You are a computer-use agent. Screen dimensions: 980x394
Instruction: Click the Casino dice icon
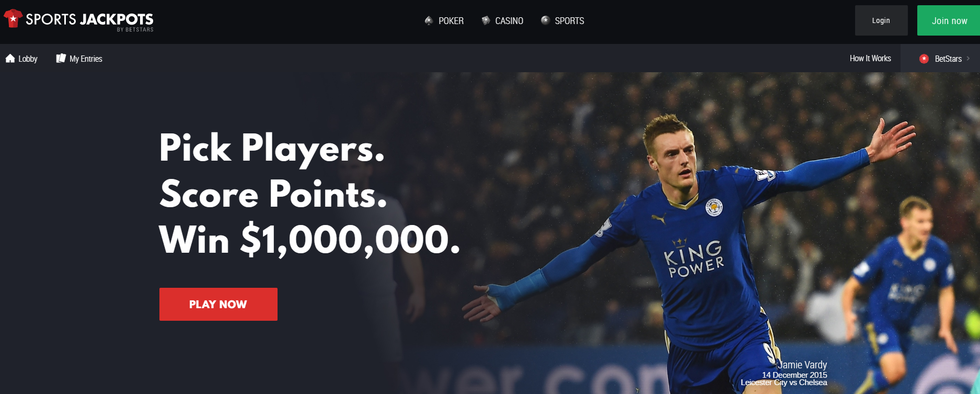pos(486,20)
